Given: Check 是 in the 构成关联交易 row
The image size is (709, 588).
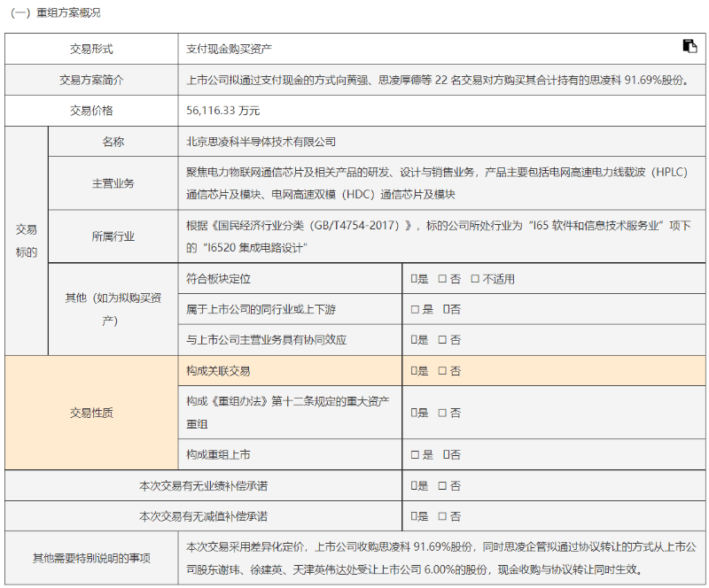Looking at the screenshot, I should click(414, 371).
